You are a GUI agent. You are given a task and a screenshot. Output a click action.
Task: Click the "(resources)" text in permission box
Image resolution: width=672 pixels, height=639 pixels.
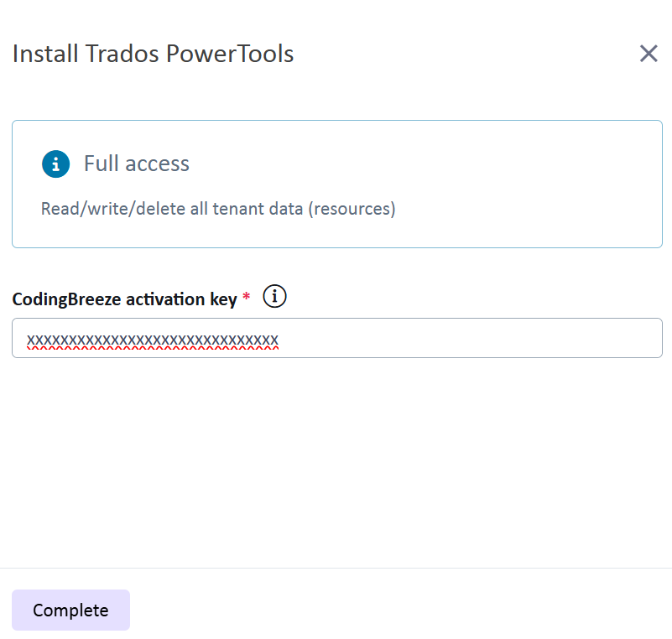(352, 208)
